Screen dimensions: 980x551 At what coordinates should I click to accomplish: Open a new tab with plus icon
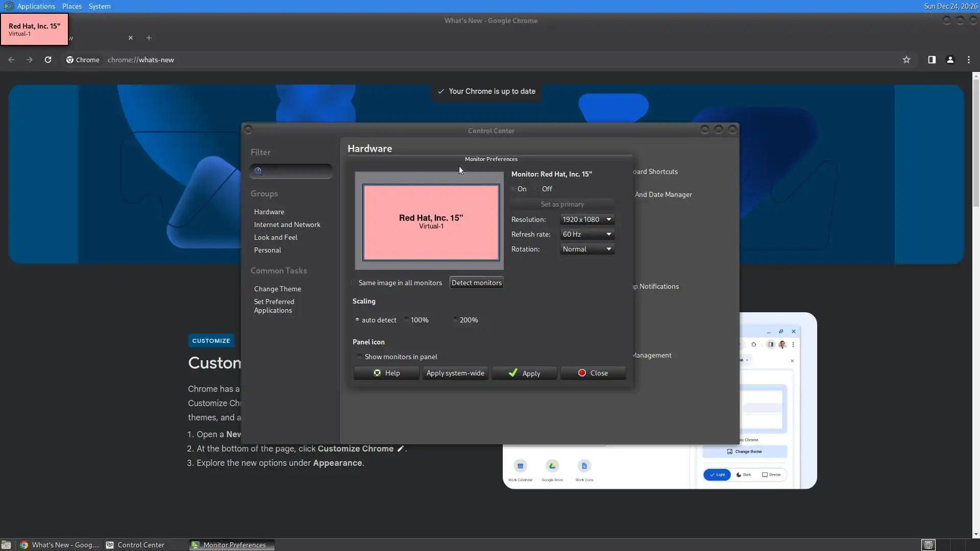click(149, 38)
